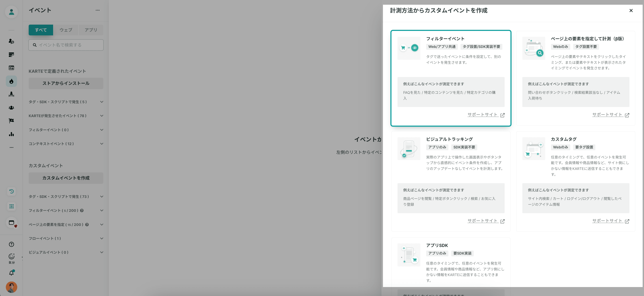Screen dimensions: 644x296
Task: Switch to the アプリ tab
Action: (x=91, y=30)
